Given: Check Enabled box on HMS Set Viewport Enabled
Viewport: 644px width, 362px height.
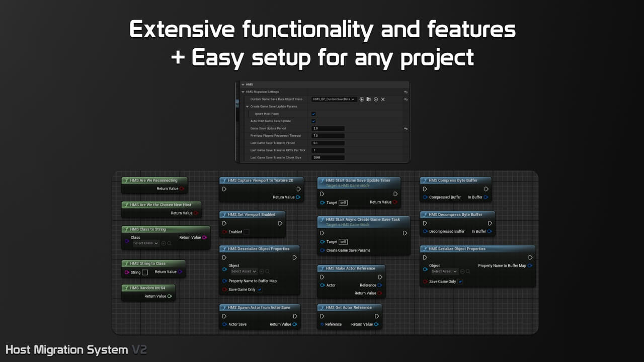Looking at the screenshot, I should pyautogui.click(x=246, y=232).
